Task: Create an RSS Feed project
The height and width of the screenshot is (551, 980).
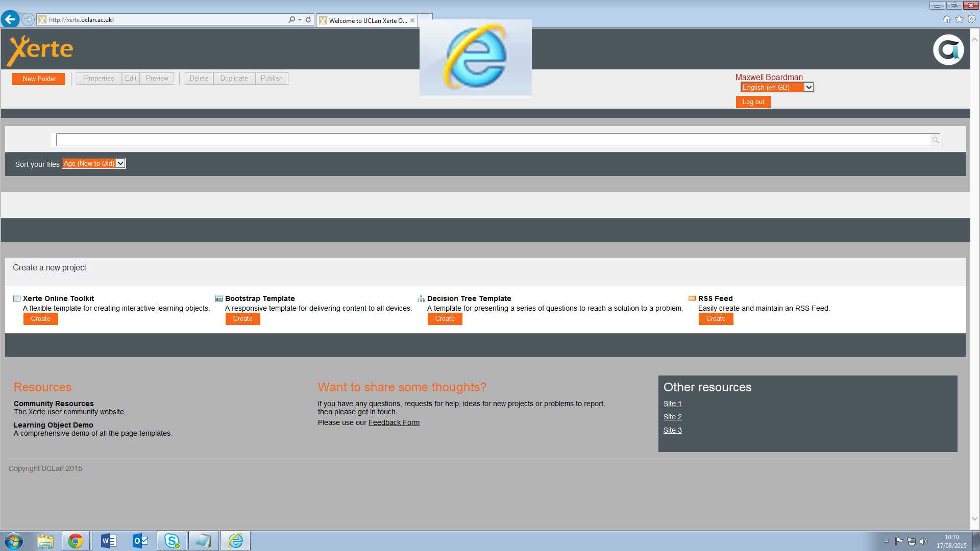Action: point(716,319)
